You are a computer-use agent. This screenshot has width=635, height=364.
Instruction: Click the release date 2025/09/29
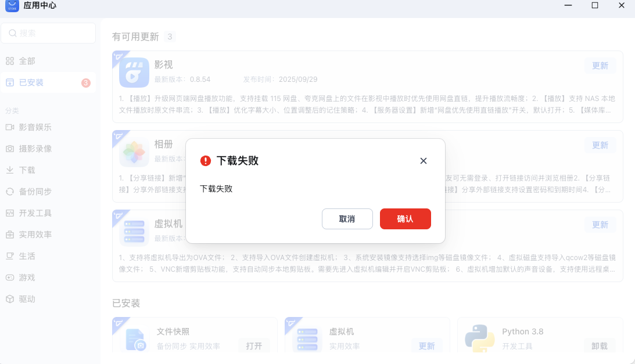coord(298,80)
